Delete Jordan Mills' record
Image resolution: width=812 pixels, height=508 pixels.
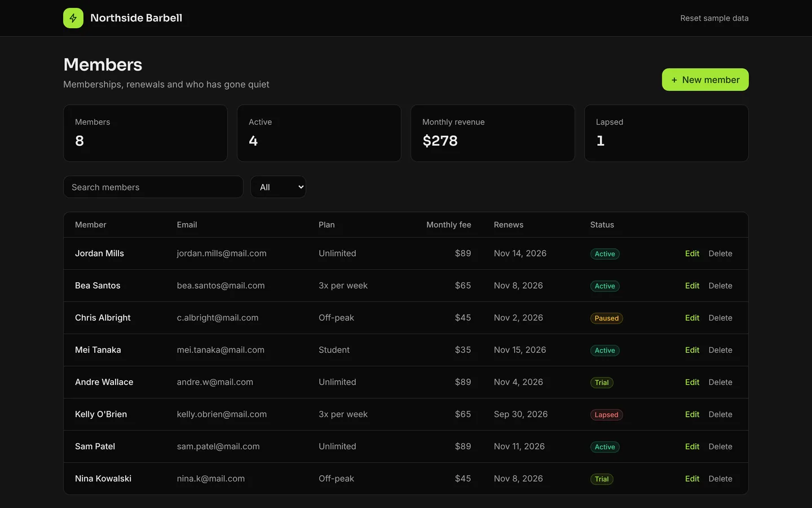(720, 253)
